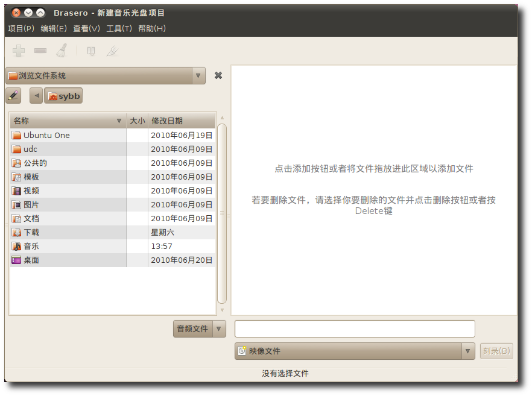
Task: Select the 视频 folder icon
Action: coord(16,191)
